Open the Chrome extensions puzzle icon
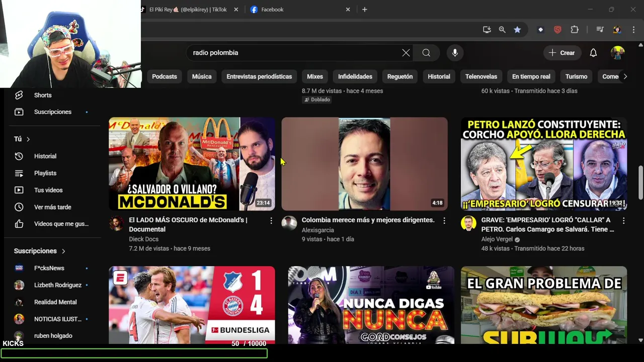 click(575, 30)
